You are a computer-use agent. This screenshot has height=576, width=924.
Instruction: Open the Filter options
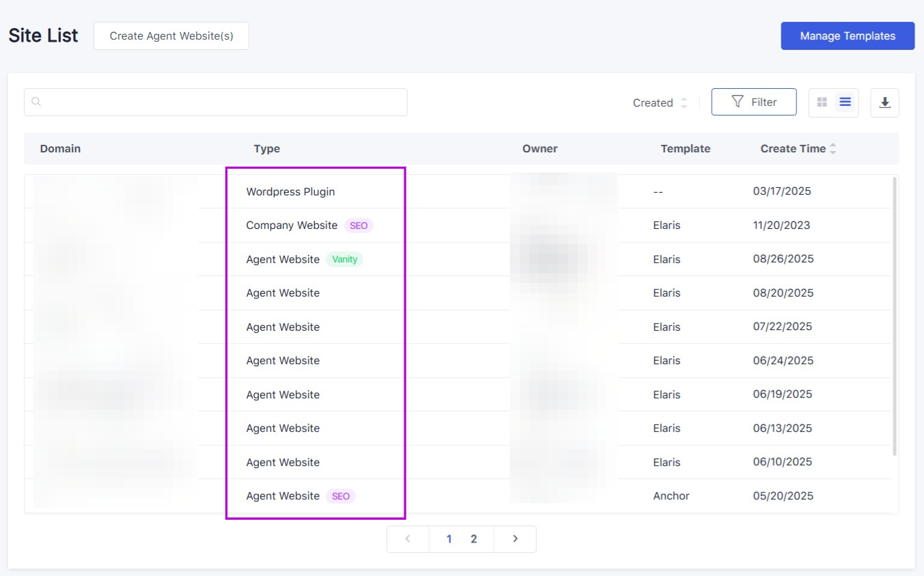pos(753,102)
